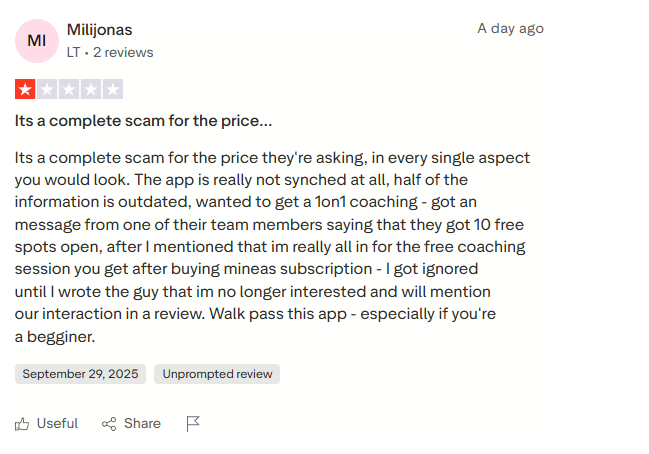649x454 pixels.
Task: Click the Share network icon
Action: (x=109, y=424)
